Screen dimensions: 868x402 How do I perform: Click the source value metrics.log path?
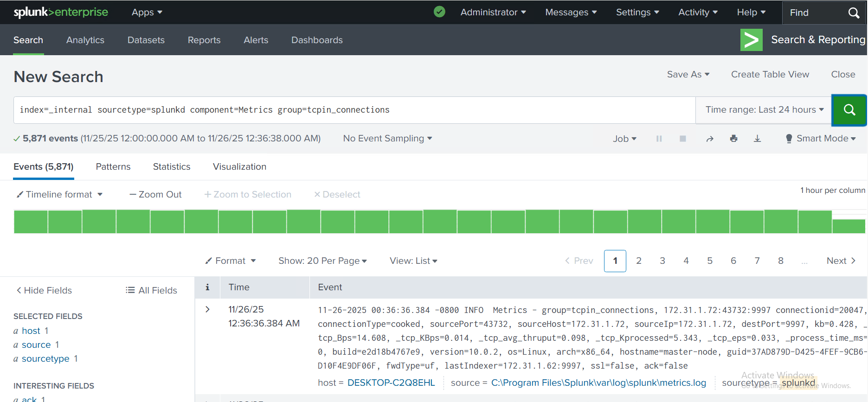598,383
